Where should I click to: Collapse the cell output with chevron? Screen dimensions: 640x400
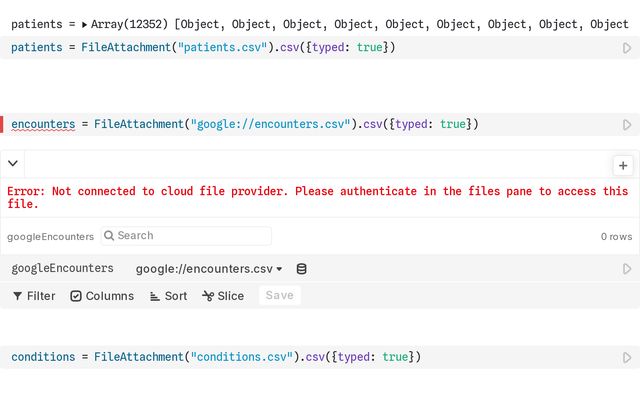(x=13, y=163)
